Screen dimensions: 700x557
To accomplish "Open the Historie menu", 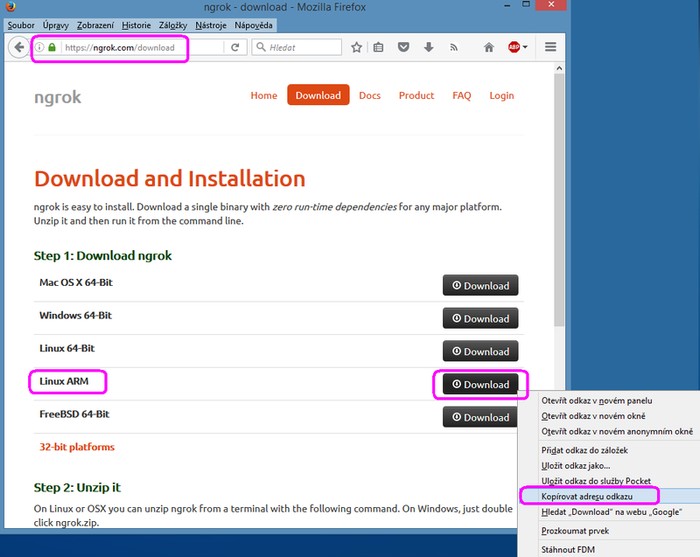I will pos(136,25).
